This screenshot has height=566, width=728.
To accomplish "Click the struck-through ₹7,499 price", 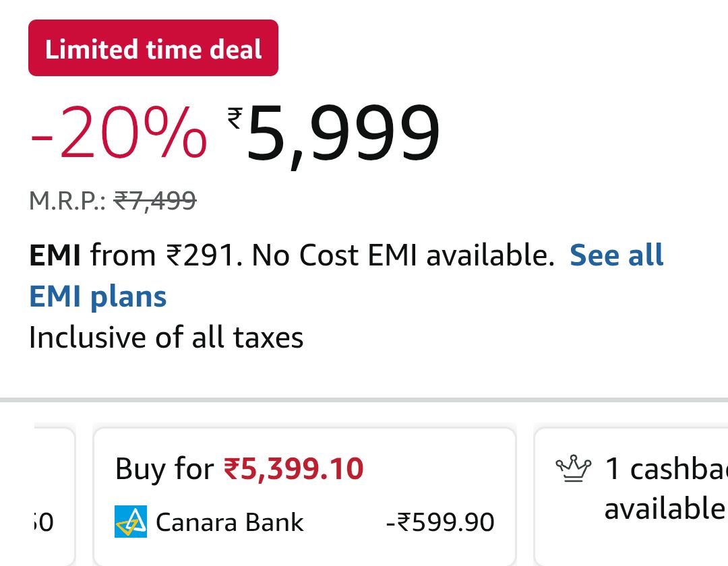I will tap(155, 200).
